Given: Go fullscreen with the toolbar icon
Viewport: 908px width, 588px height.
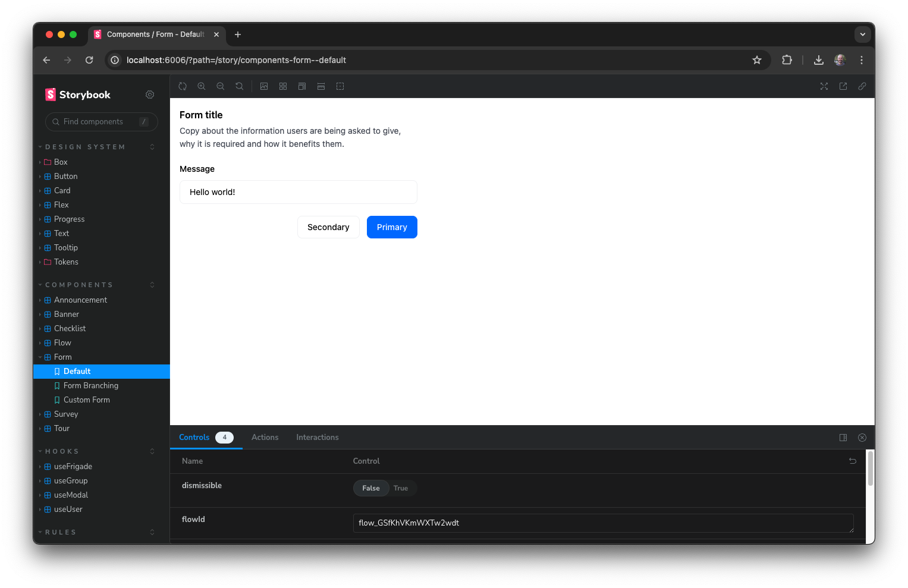Looking at the screenshot, I should (824, 86).
